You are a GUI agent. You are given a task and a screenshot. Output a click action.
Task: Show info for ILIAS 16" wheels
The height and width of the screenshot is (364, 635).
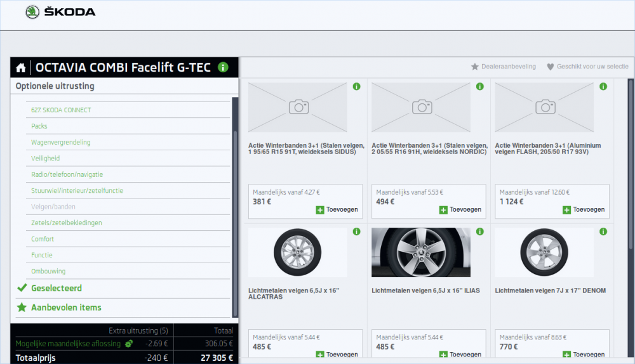point(480,231)
